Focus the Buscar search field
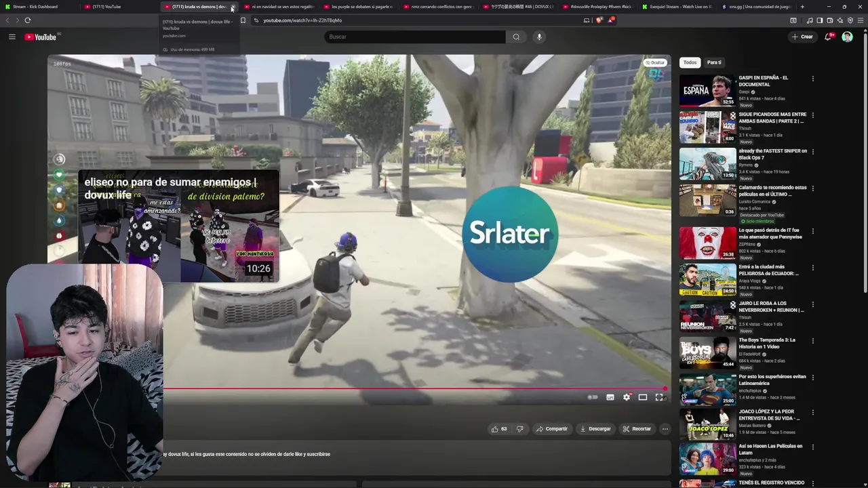Image resolution: width=868 pixels, height=488 pixels. 415,37
